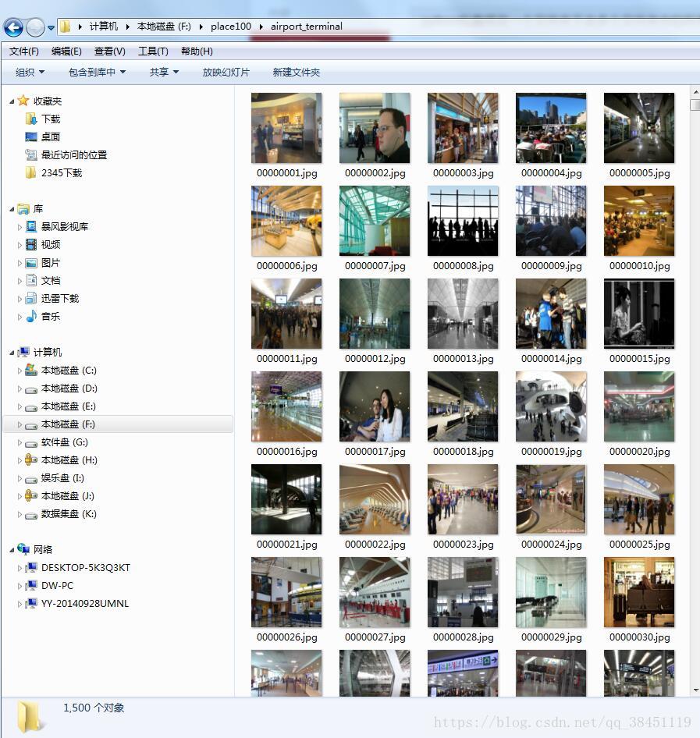Select the 数据集盘 (K:) drive icon

coord(31,515)
